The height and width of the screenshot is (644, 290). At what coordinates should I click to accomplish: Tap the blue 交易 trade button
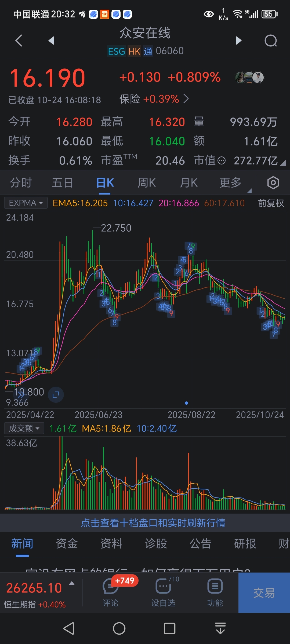click(x=264, y=592)
